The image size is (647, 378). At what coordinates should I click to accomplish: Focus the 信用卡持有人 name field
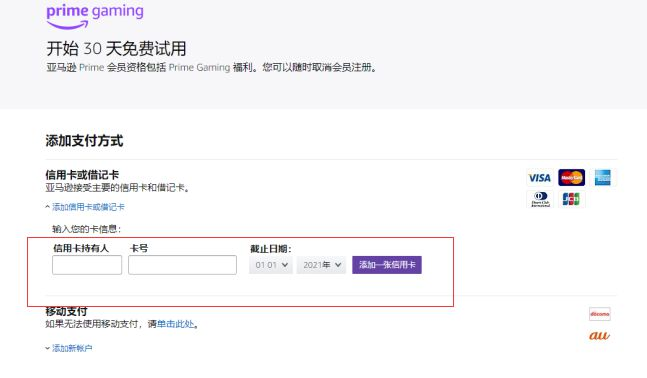87,265
